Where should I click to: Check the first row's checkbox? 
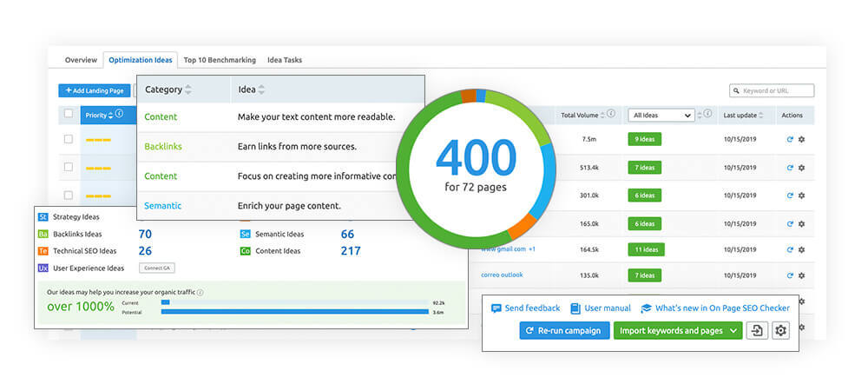68,139
